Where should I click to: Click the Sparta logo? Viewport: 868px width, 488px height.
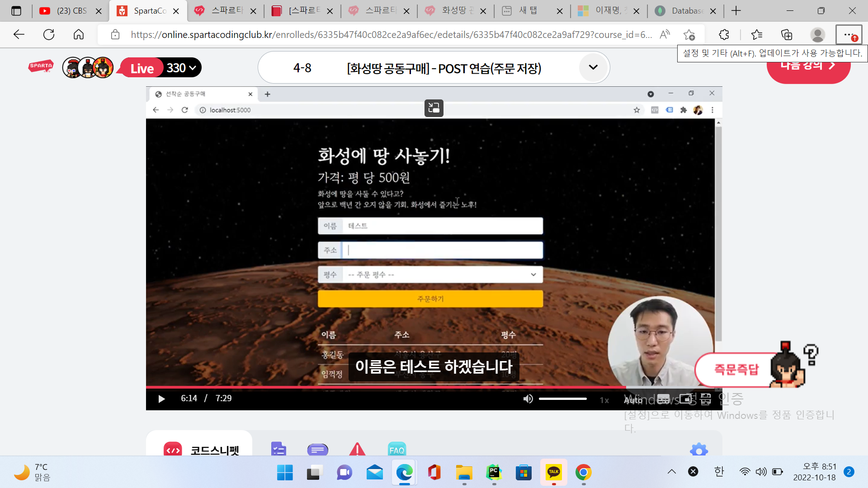click(41, 67)
